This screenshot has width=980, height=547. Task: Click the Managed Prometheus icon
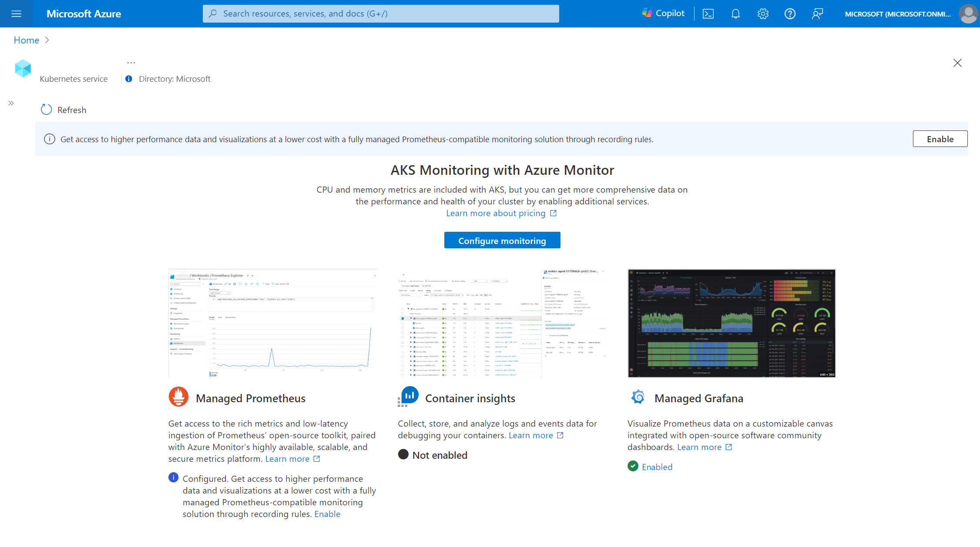point(178,397)
